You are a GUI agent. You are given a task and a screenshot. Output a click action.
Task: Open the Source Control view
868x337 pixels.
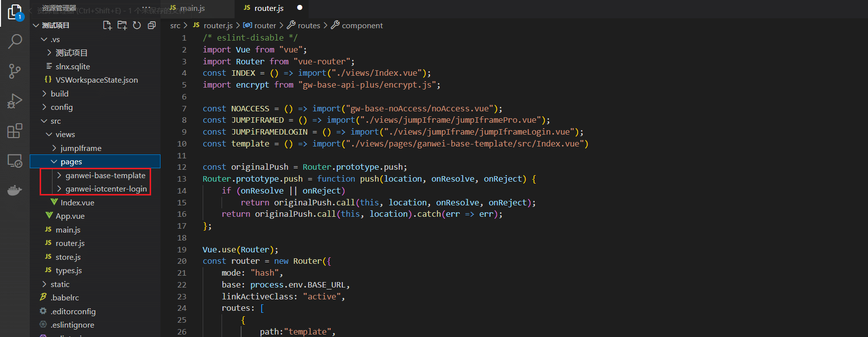(x=15, y=71)
